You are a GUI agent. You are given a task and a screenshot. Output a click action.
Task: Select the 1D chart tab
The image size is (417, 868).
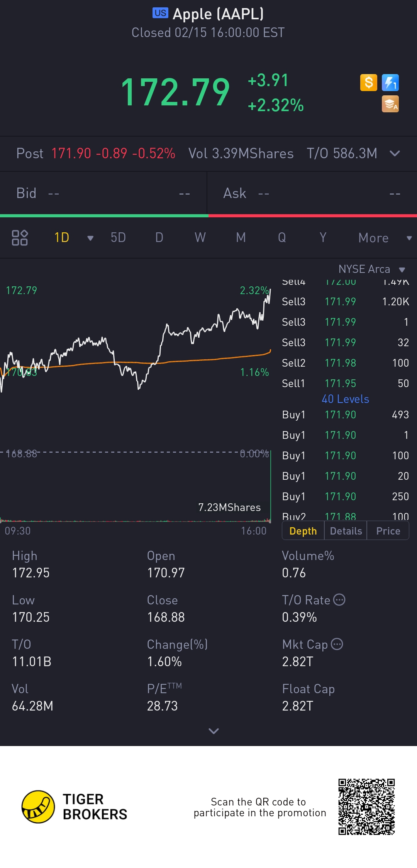coord(62,238)
